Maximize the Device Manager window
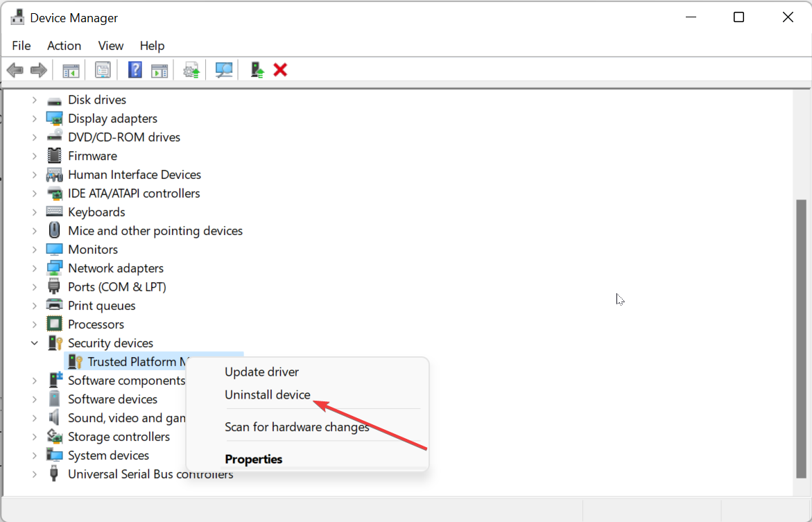Viewport: 812px width, 522px height. click(x=739, y=17)
